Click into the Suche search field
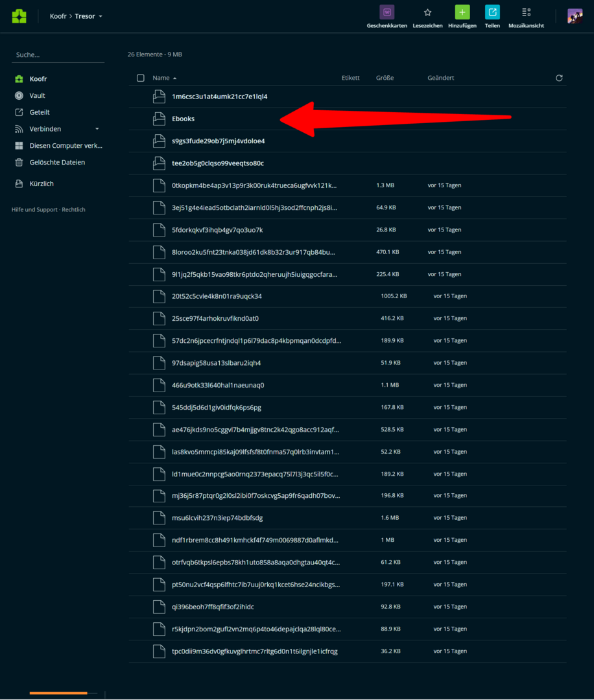Viewport: 594px width, 700px height. tap(58, 55)
